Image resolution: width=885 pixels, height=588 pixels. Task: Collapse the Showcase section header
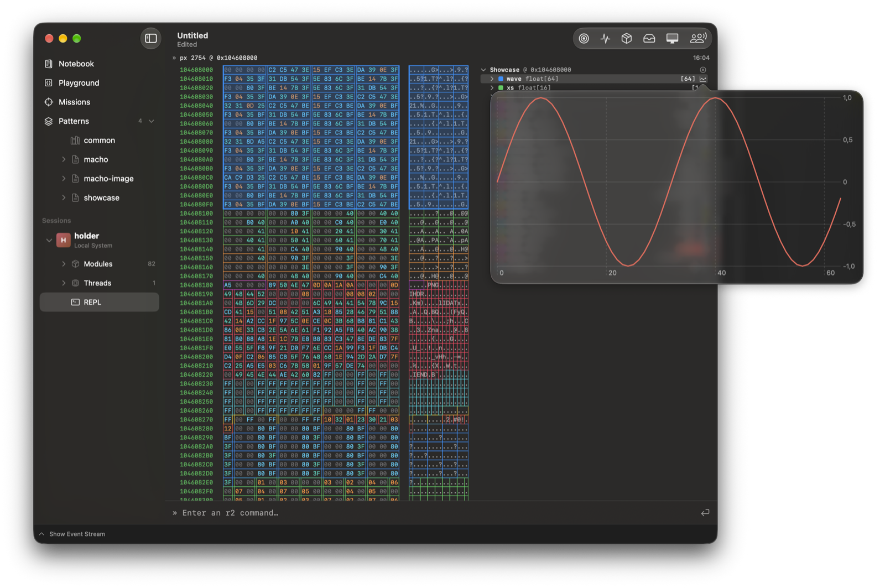pyautogui.click(x=483, y=70)
